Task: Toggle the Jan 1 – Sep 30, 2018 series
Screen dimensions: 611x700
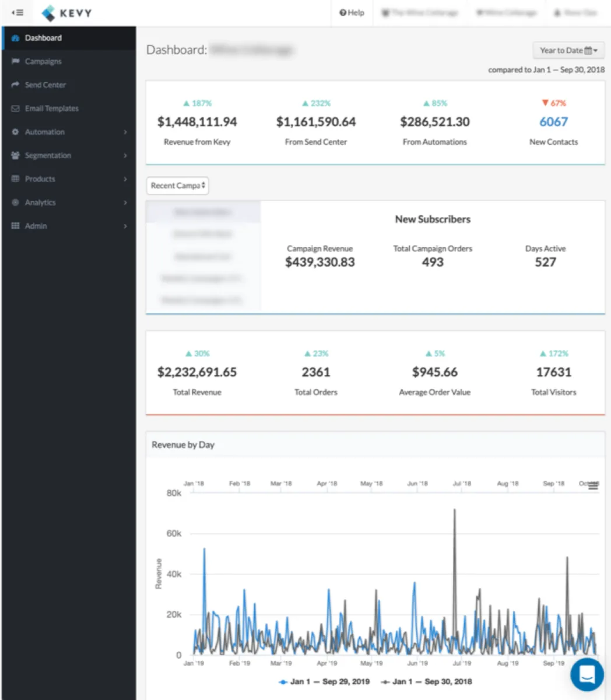Action: (426, 681)
